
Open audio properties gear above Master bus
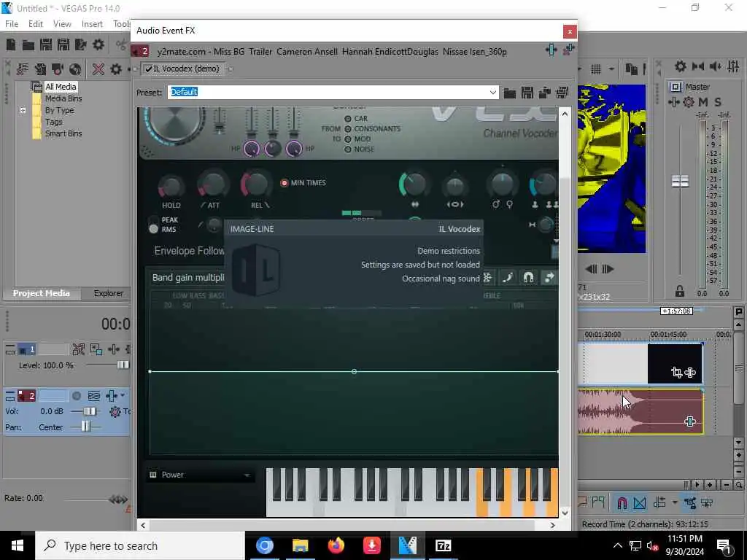pos(681,66)
